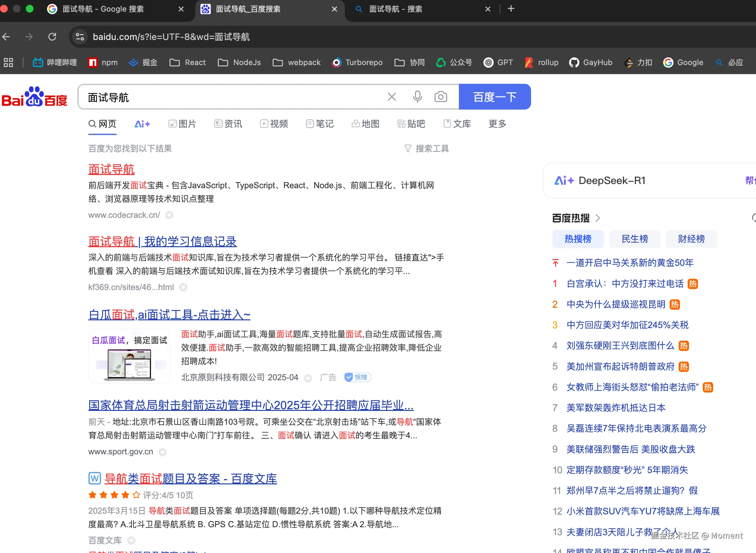
Task: Open the 更多 search categories dropdown
Action: [x=497, y=123]
